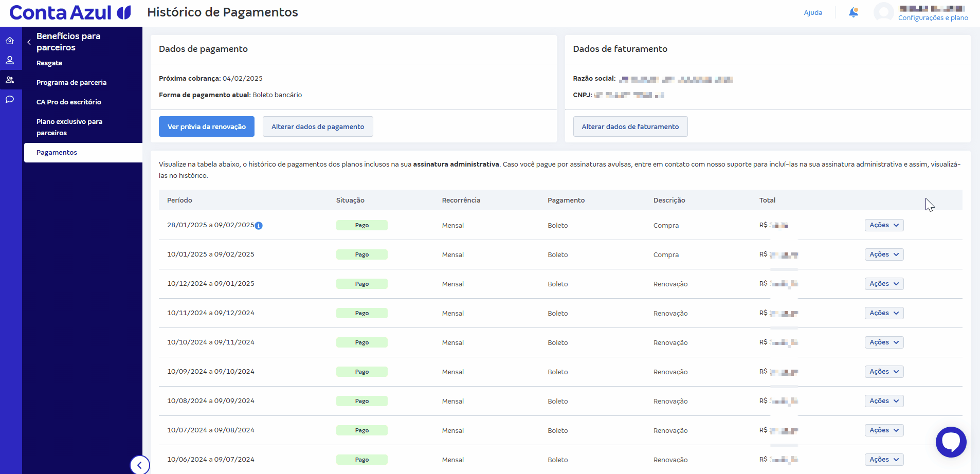Click the Conta Azul logo
The width and height of the screenshot is (980, 474).
point(70,12)
